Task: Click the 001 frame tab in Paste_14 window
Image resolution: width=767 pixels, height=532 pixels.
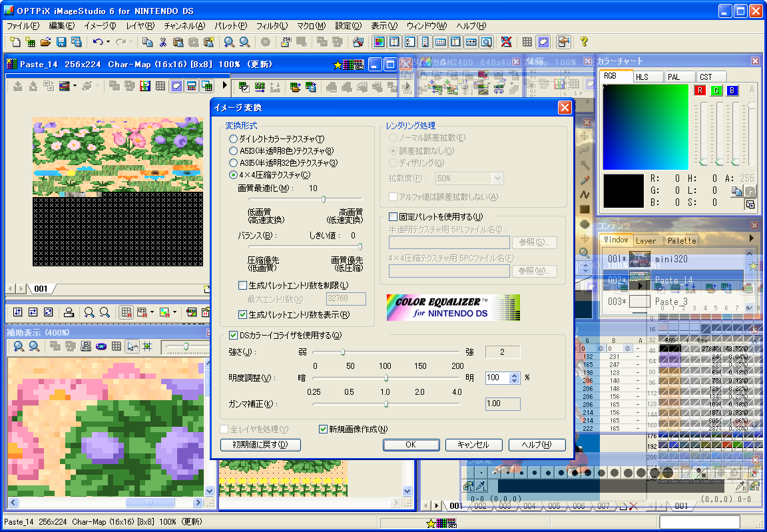Action: [x=41, y=288]
